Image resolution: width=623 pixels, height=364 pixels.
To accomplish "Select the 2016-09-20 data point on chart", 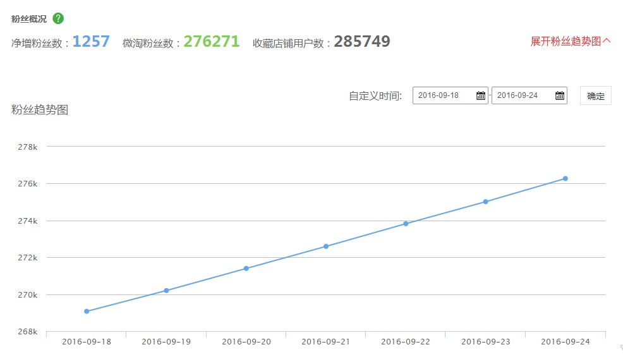I will 246,269.
